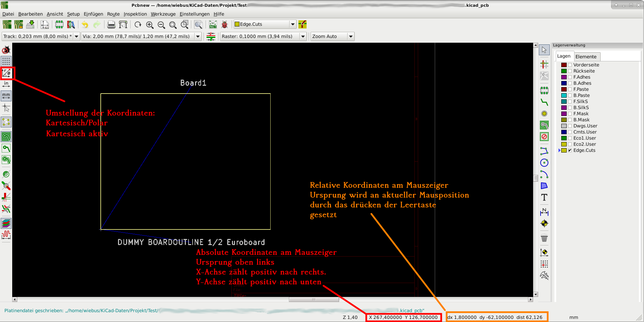Toggle auto track width icon
The height and width of the screenshot is (322, 644).
(x=211, y=36)
